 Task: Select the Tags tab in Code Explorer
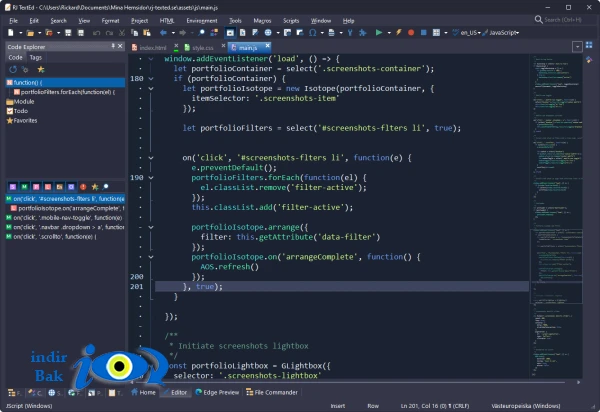[36, 58]
